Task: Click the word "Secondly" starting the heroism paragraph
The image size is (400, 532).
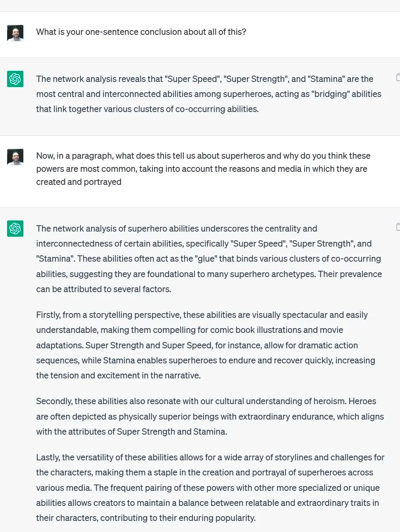Action: point(54,401)
